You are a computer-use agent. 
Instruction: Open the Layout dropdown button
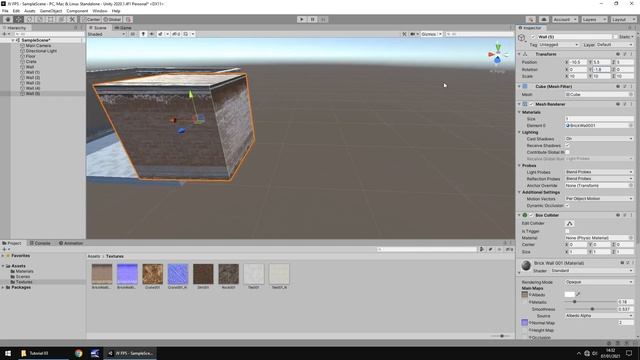pyautogui.click(x=623, y=20)
